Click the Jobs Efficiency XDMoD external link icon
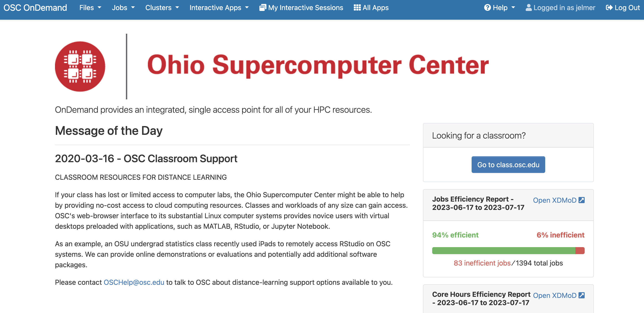 coord(582,200)
